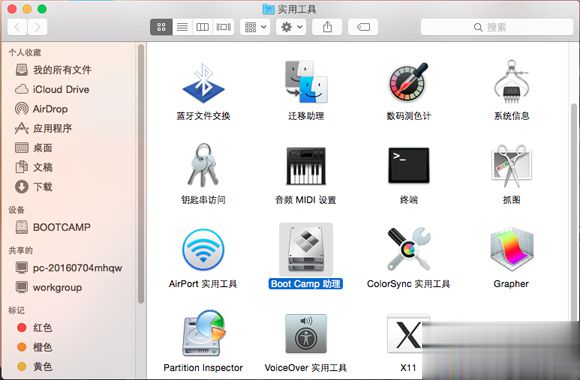
Task: Select the yellow tag (黄色)
Action: click(x=34, y=366)
